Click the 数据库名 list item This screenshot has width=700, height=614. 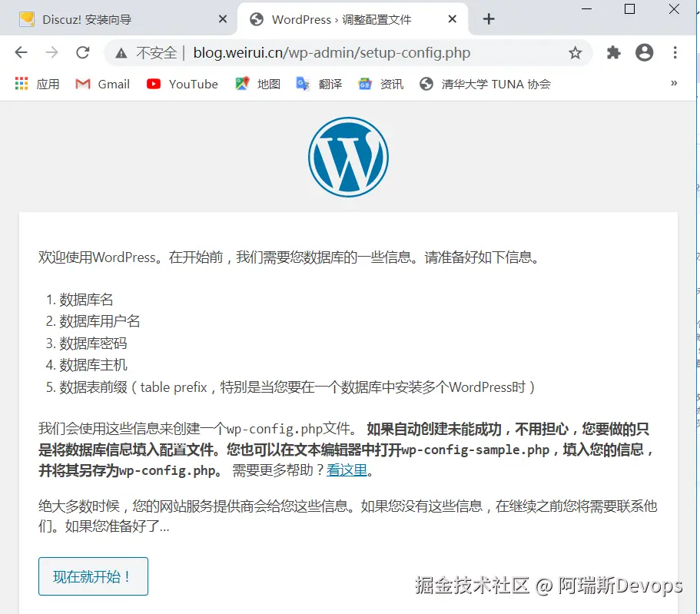click(x=86, y=300)
